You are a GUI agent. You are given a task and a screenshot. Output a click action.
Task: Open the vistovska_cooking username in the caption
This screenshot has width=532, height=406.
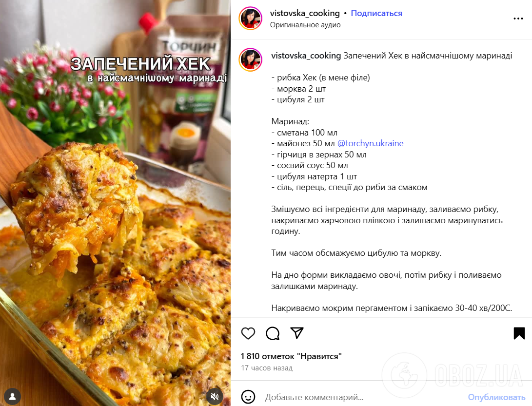[x=306, y=56]
